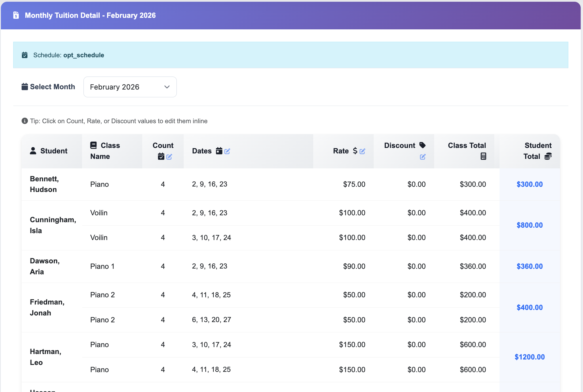Image resolution: width=583 pixels, height=392 pixels.
Task: Open the Select Month dropdown
Action: (130, 87)
